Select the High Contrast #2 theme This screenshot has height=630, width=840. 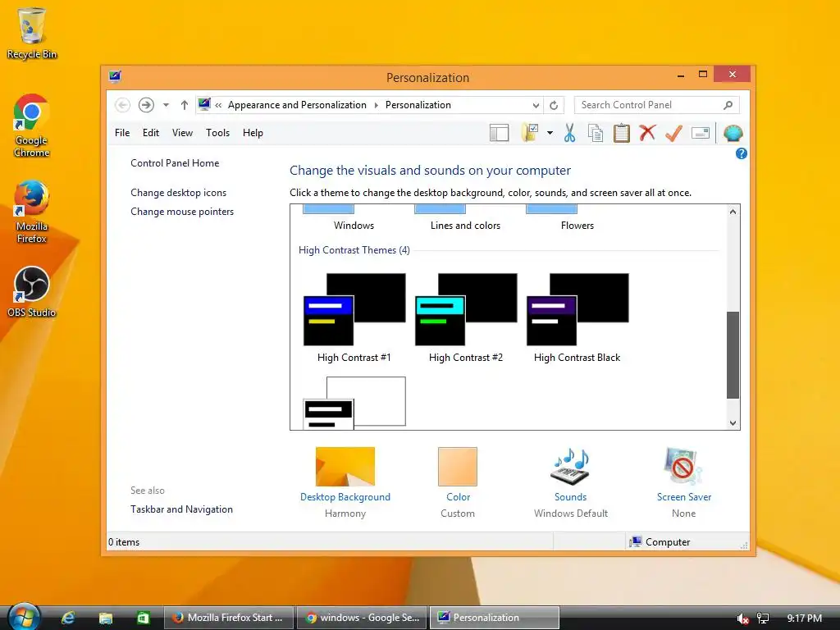[x=466, y=317]
